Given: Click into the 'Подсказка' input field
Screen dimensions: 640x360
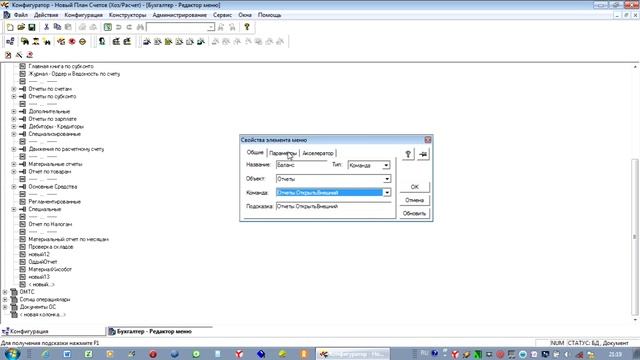Looking at the screenshot, I should [333, 207].
